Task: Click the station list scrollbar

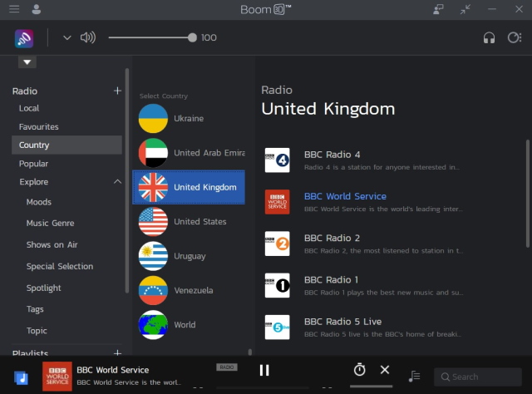Action: pyautogui.click(x=528, y=194)
